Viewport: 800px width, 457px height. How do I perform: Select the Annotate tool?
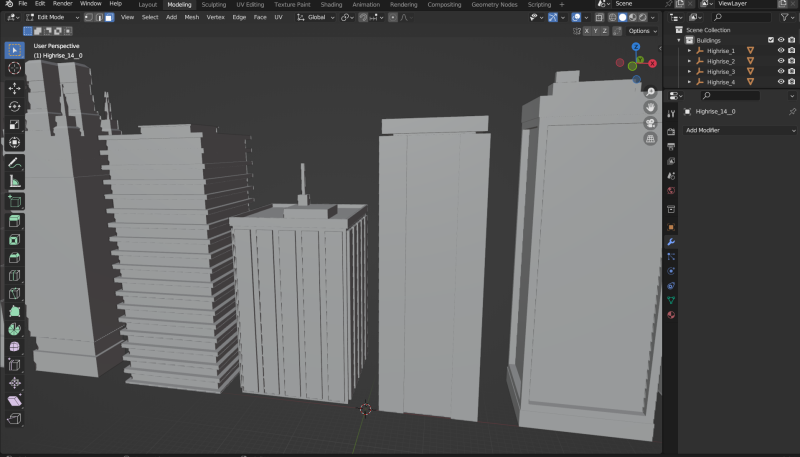14,163
